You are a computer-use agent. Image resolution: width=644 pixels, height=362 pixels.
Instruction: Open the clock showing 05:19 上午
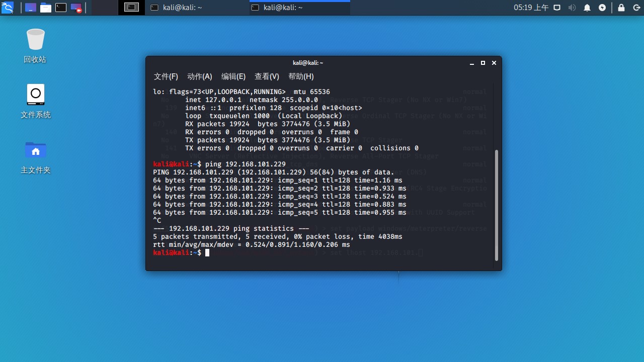pyautogui.click(x=531, y=8)
